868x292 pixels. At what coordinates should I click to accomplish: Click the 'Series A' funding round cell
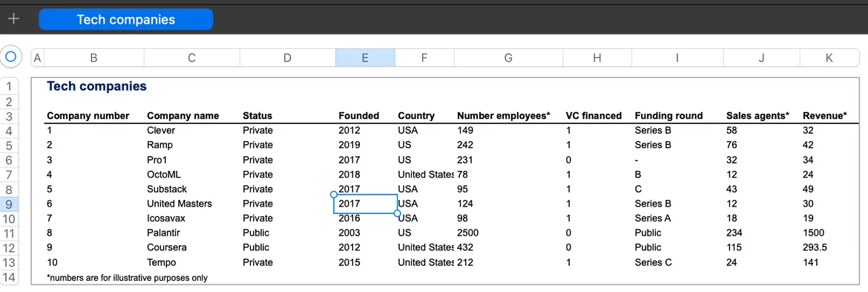coord(653,218)
